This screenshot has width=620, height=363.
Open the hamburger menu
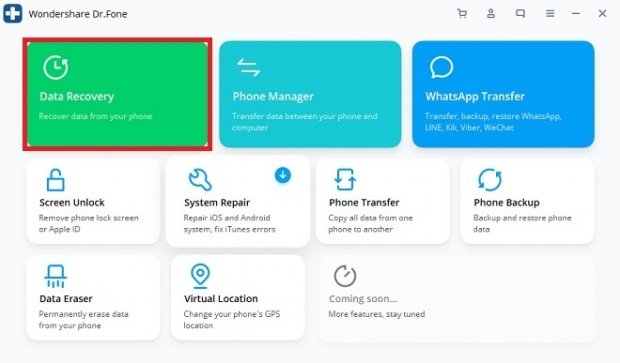(x=550, y=13)
